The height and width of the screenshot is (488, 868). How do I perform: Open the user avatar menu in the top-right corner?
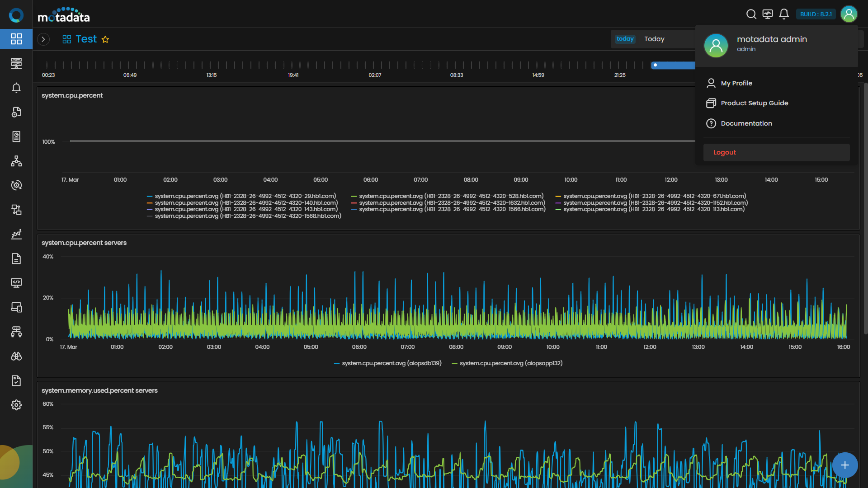(849, 14)
